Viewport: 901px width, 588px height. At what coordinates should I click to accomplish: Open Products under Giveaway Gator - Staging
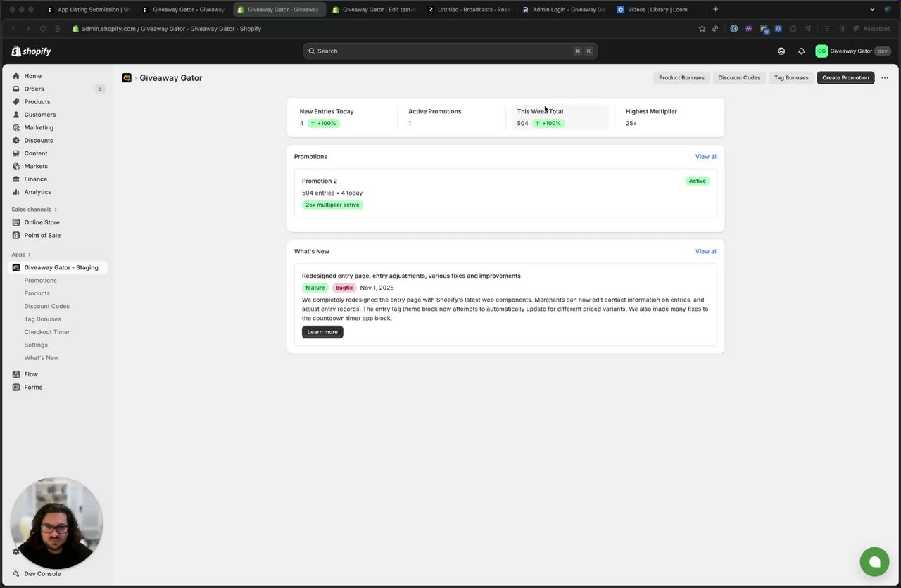[x=37, y=293]
